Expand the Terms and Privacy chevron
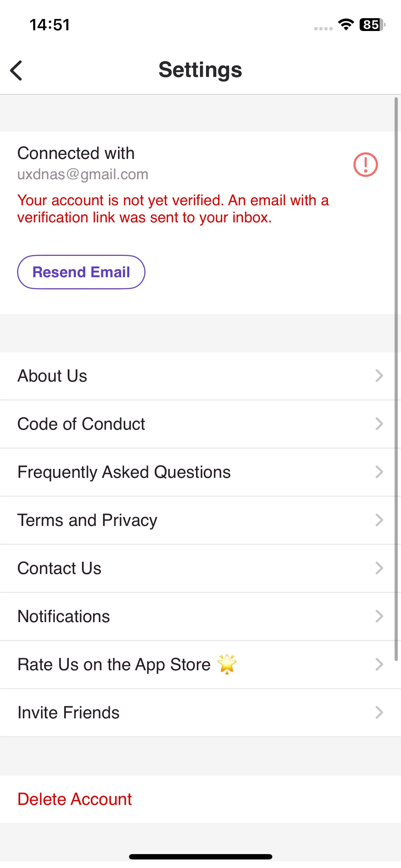Screen dimensions: 401x868 point(379,520)
